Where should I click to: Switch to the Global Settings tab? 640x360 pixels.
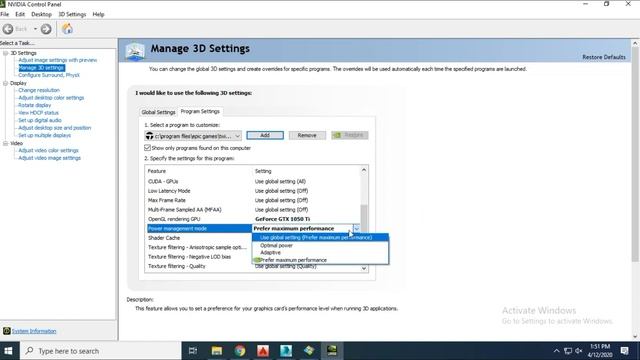click(158, 112)
